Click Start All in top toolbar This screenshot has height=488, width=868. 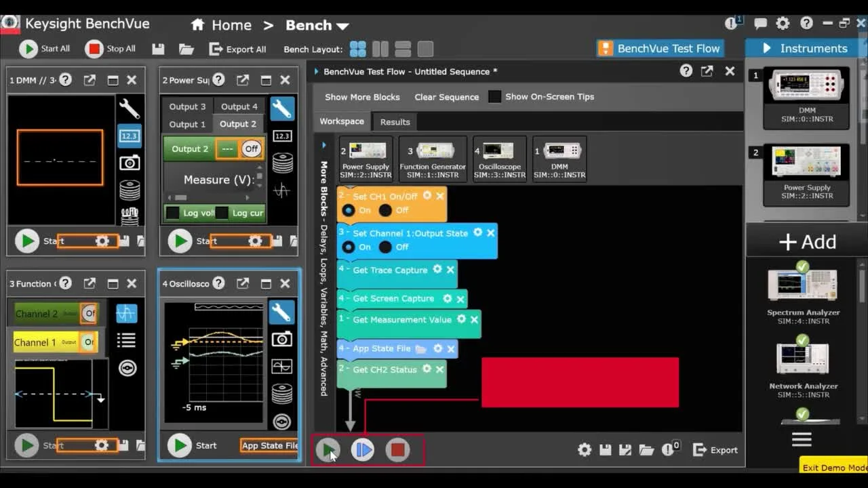pos(45,49)
